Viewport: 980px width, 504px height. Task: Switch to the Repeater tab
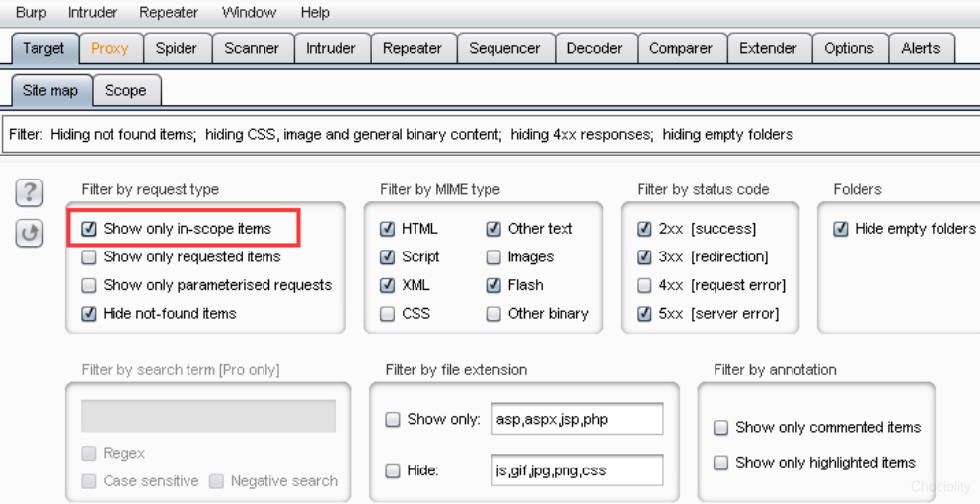pyautogui.click(x=413, y=48)
